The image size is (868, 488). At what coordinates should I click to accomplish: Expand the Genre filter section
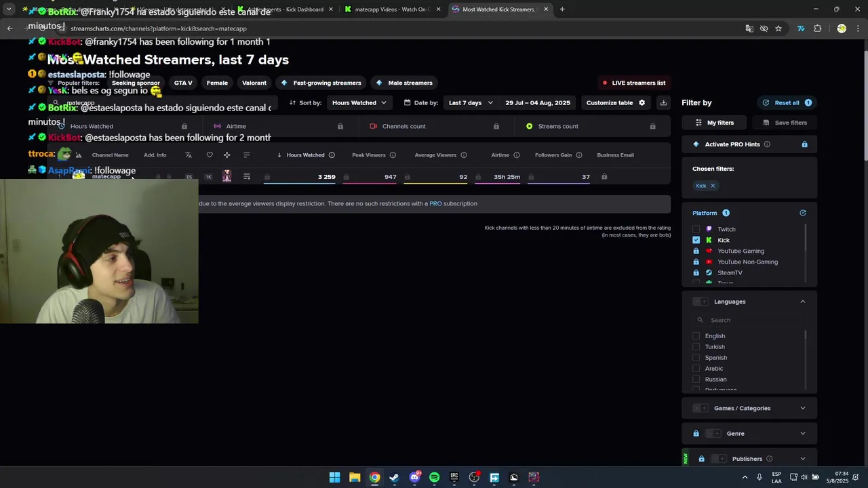[x=803, y=434]
